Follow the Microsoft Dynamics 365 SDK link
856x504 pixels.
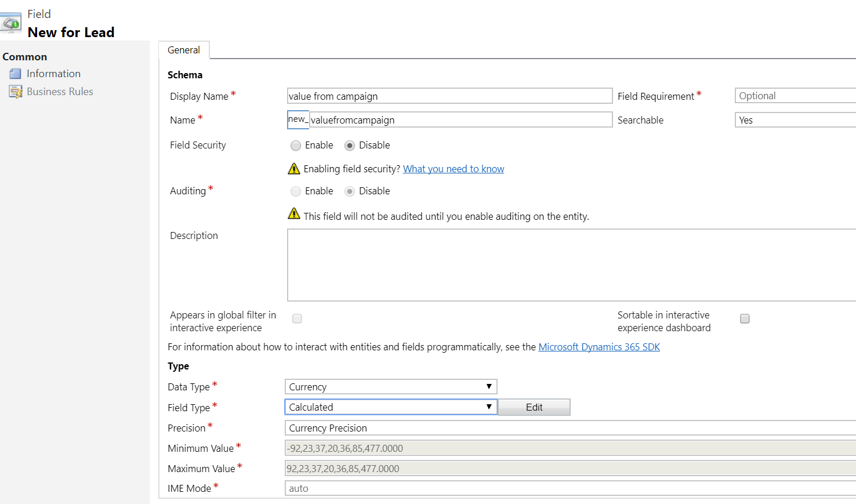point(599,347)
